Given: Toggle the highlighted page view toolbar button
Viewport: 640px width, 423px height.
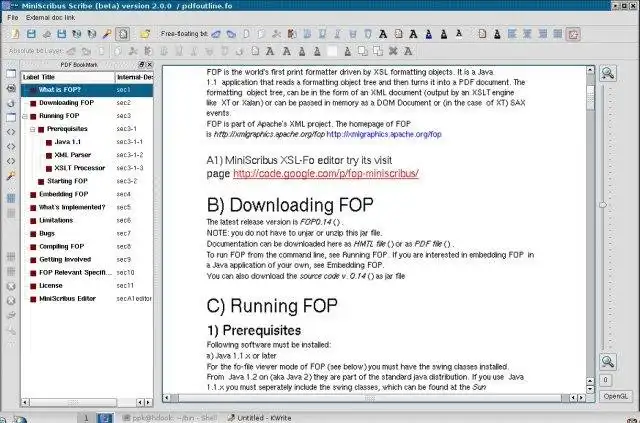Looking at the screenshot, I should tap(122, 34).
